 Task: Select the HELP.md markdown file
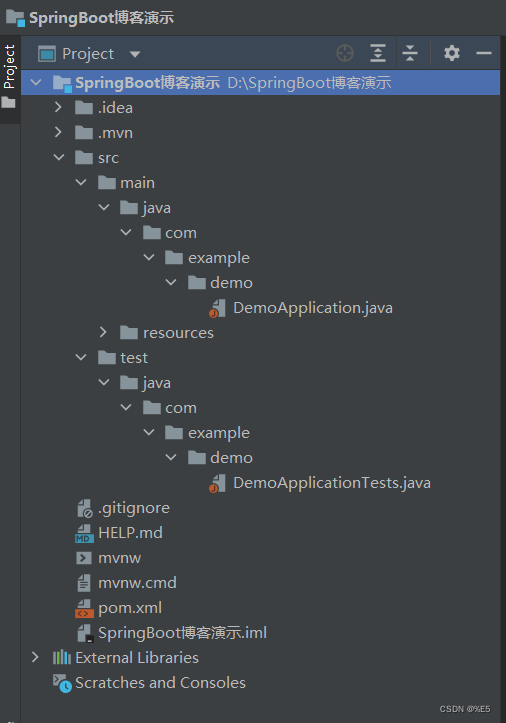coord(130,533)
